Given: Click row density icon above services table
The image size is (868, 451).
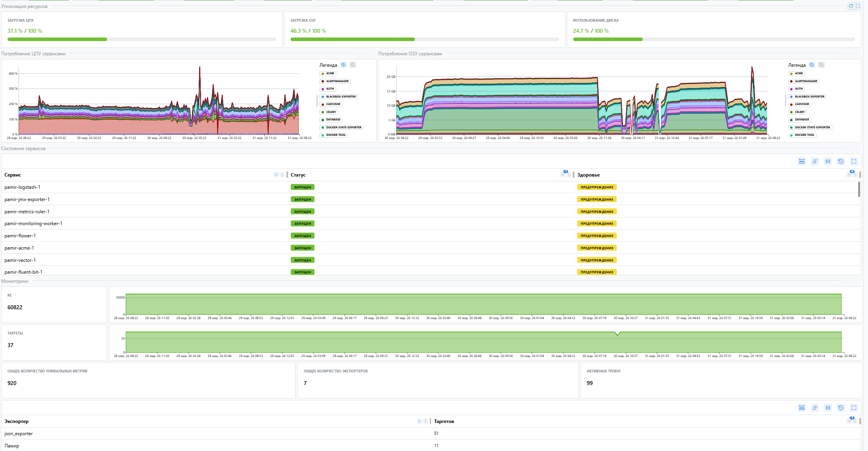Looking at the screenshot, I should pos(815,161).
